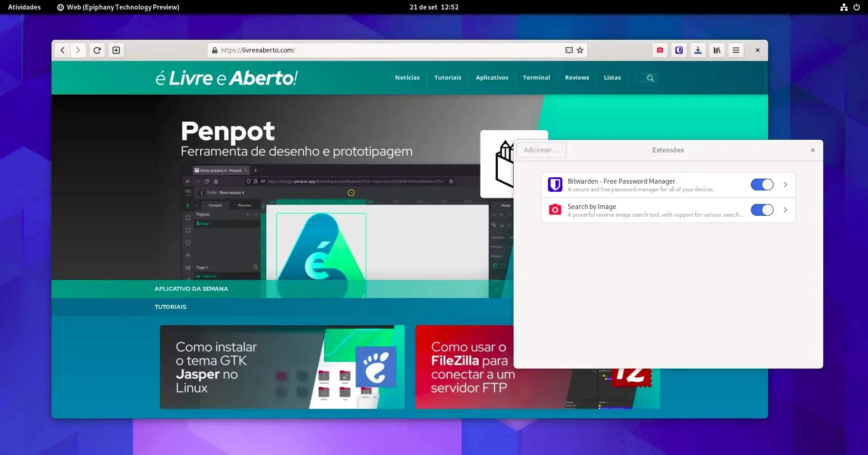Expand Search by Image details chevron
Screen dimensions: 868x455
tap(785, 210)
